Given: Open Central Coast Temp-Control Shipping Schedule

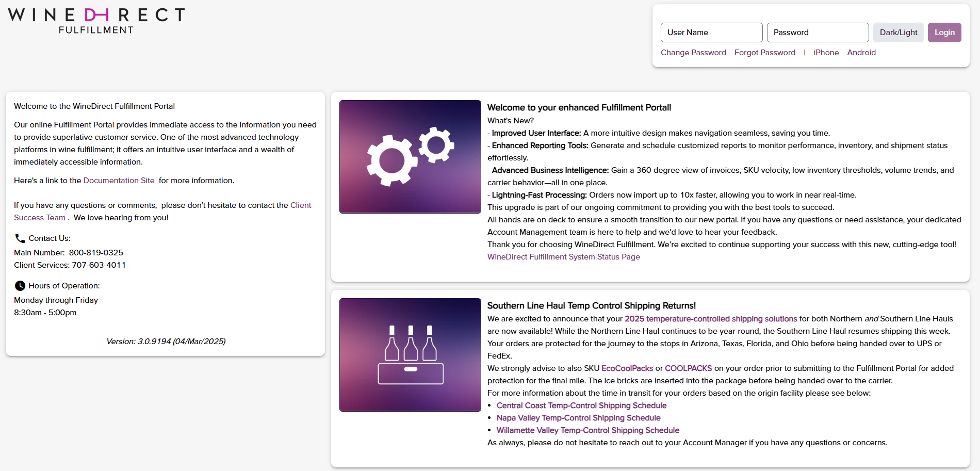Looking at the screenshot, I should [x=581, y=405].
